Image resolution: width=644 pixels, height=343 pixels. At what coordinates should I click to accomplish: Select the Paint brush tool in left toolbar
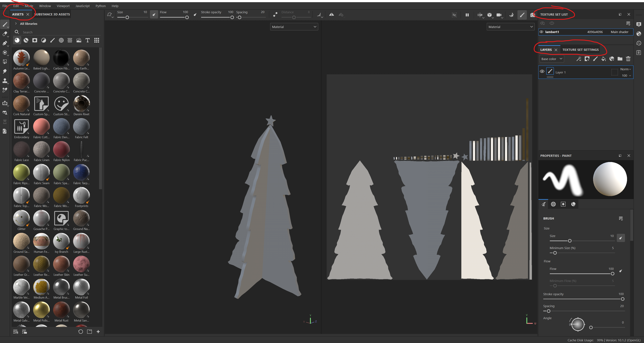[x=5, y=24]
